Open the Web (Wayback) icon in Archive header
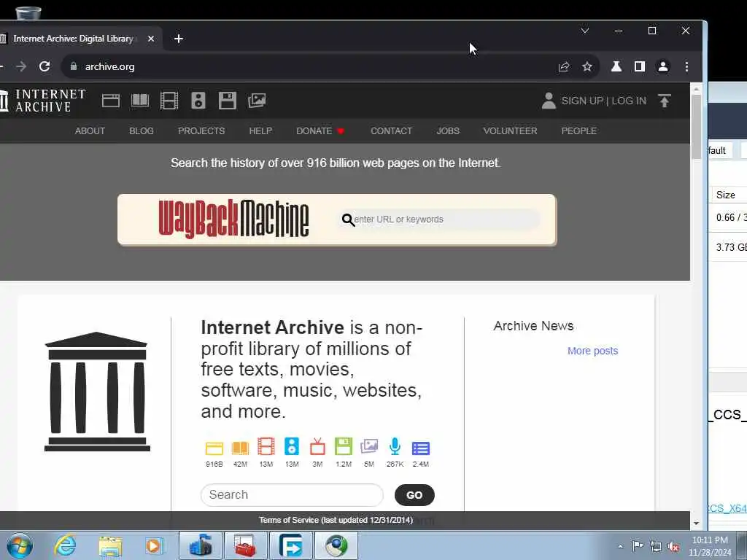 [111, 101]
